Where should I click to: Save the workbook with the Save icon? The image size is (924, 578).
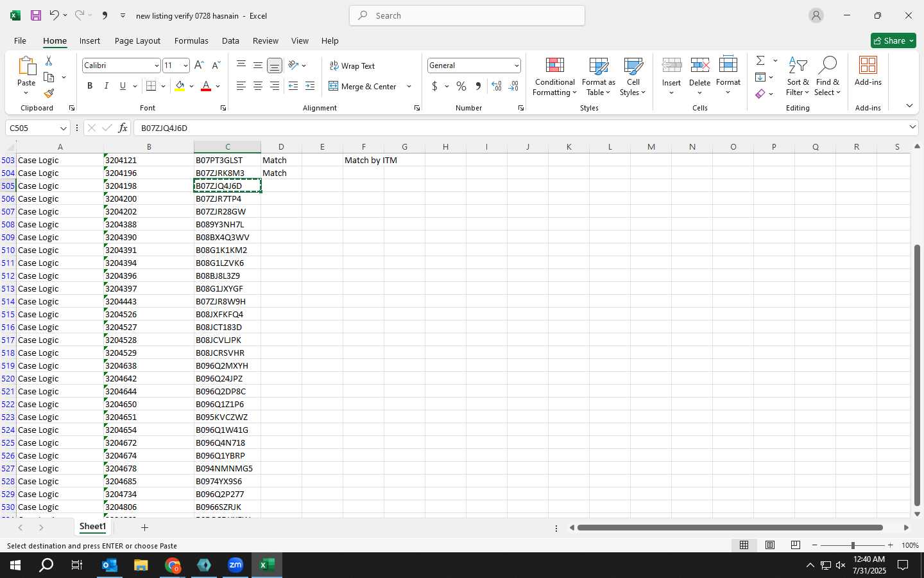[36, 15]
